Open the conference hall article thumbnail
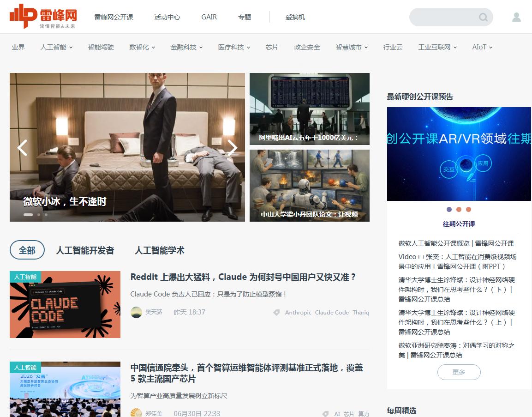Screen dimensions: 532x417 click(65, 389)
